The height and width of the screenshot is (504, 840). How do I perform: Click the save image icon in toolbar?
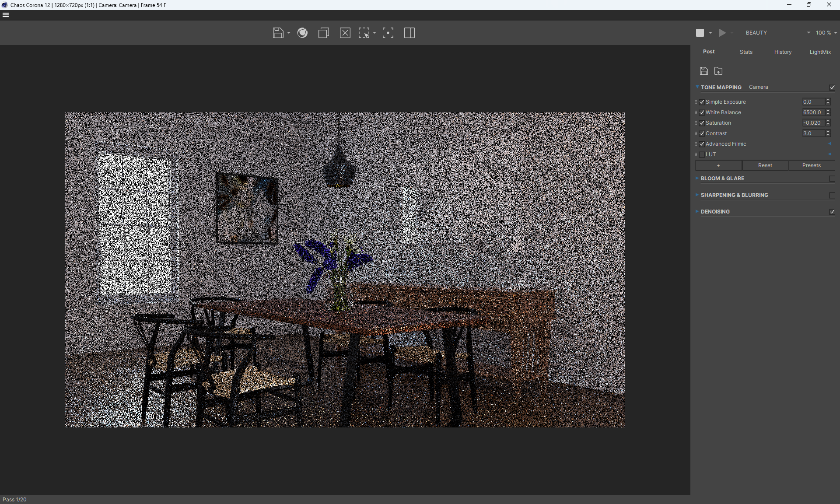point(278,33)
